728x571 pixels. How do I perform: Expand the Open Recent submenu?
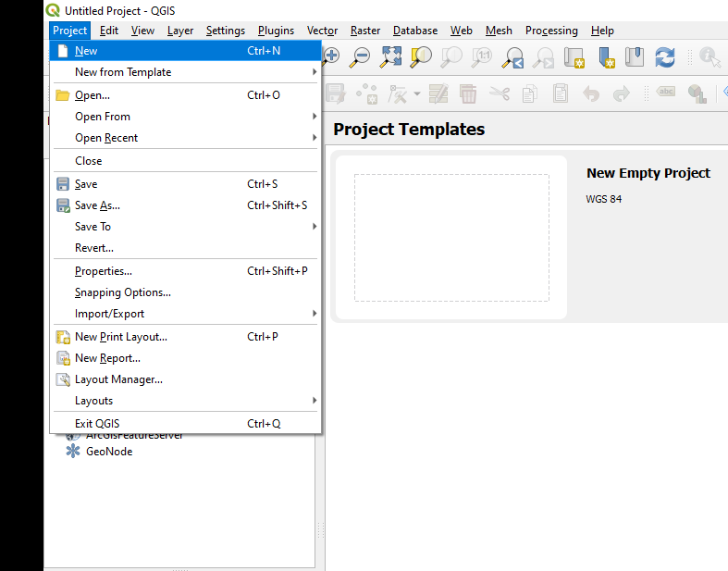tap(186, 138)
